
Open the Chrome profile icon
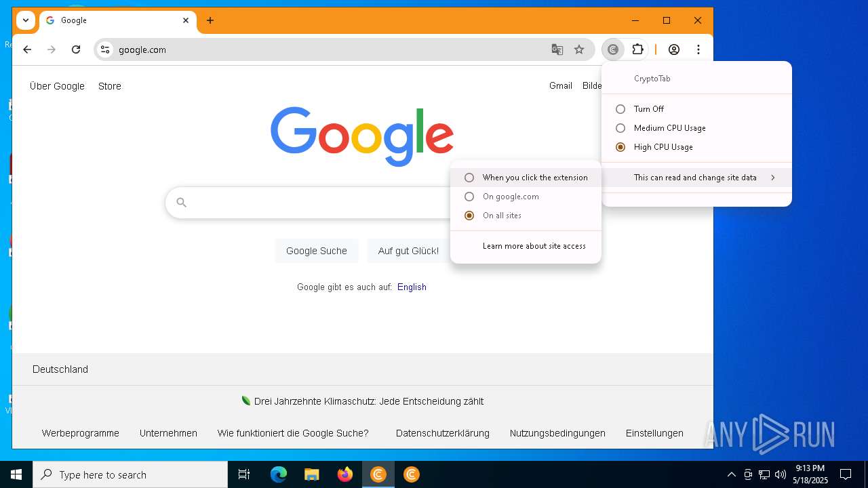[x=674, y=49]
